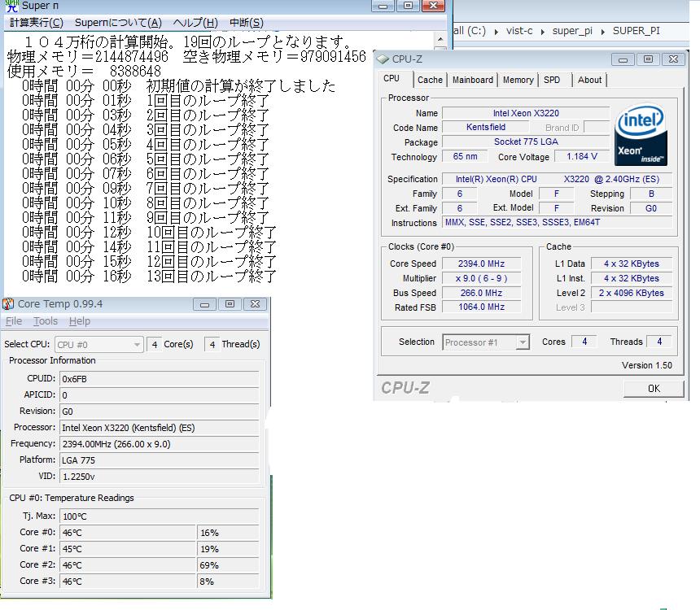Close the Core Temp window
This screenshot has height=610, width=700.
point(255,304)
